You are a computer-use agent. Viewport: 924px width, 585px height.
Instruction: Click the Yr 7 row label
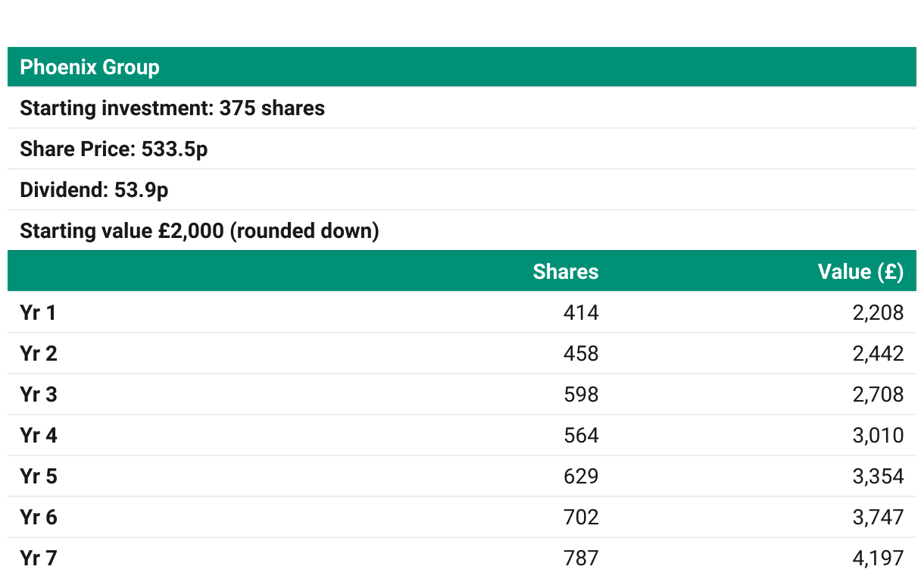[x=38, y=558]
